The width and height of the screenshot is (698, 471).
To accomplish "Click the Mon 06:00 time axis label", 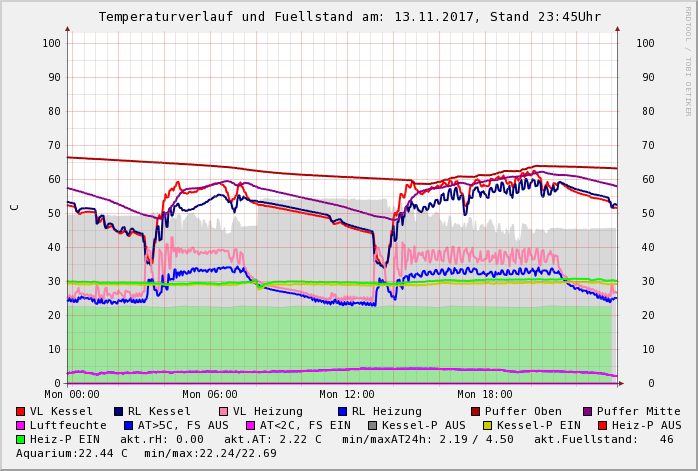I will tap(210, 395).
